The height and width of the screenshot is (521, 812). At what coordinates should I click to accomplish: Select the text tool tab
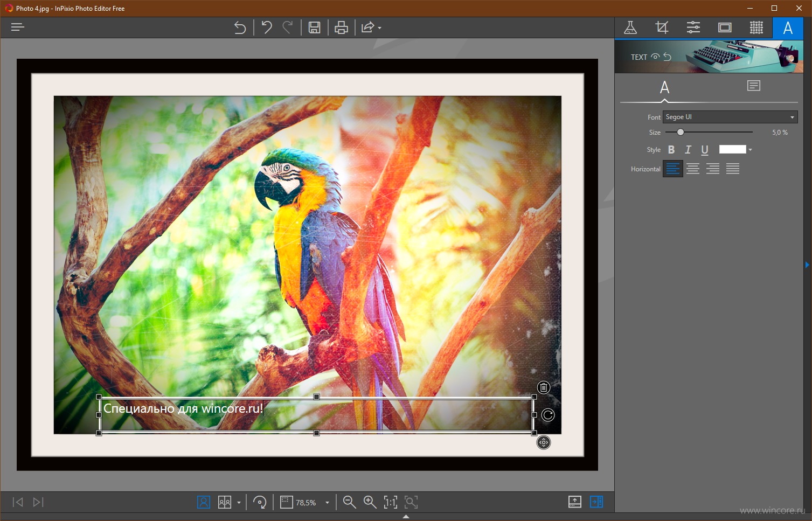(x=788, y=28)
